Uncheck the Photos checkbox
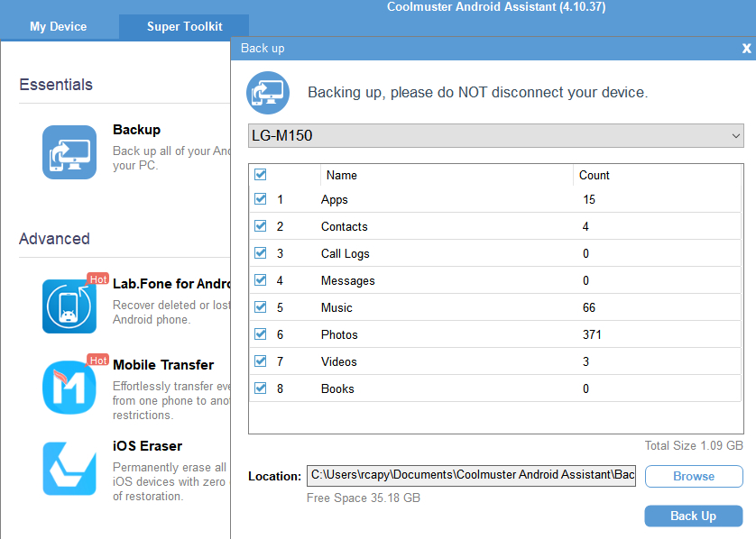This screenshot has height=539, width=756. tap(261, 333)
